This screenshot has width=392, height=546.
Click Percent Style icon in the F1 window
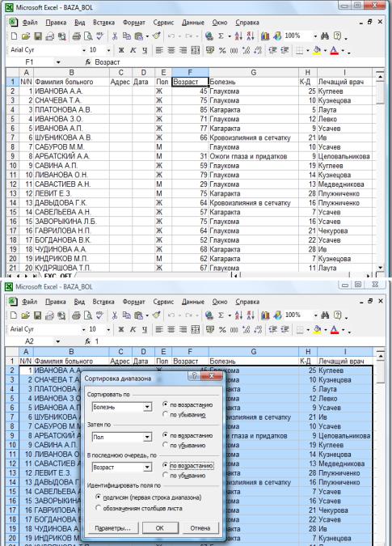(x=222, y=50)
